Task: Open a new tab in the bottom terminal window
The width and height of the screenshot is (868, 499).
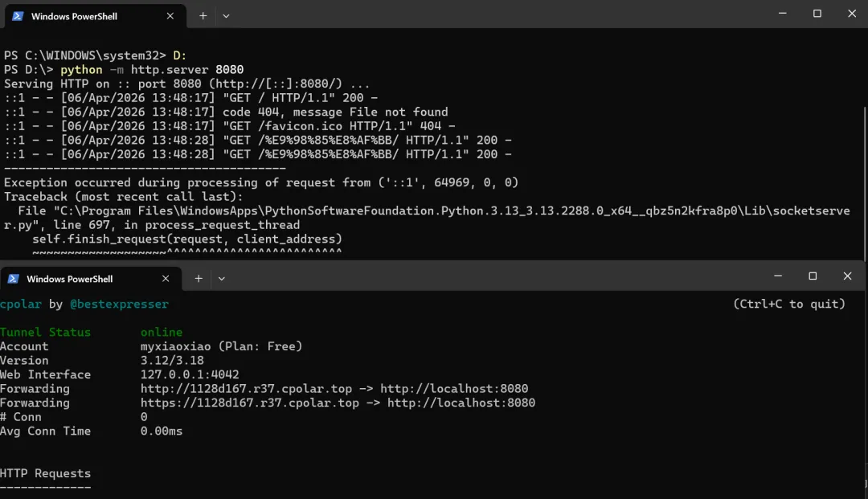Action: [x=199, y=279]
